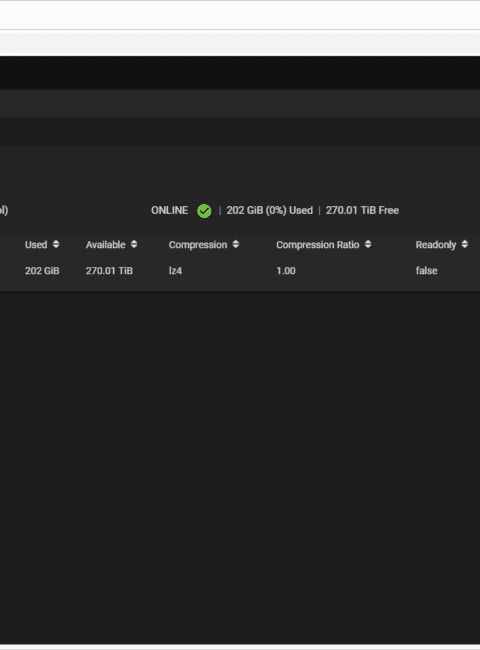Click the false value under Readonly
Image resolution: width=480 pixels, height=650 pixels.
427,271
